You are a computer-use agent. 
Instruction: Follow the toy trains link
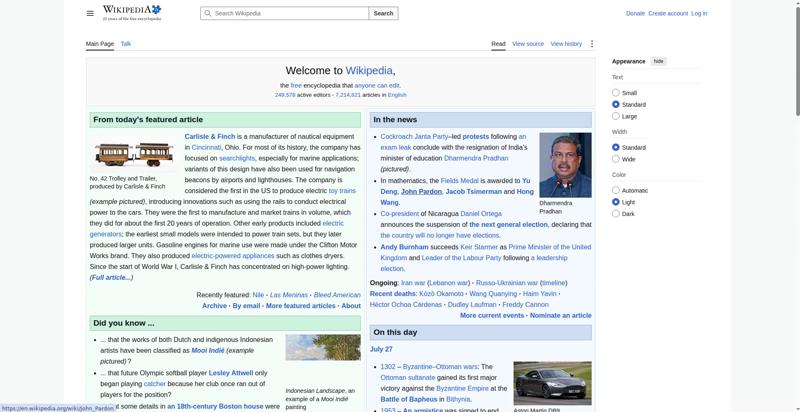(x=342, y=191)
